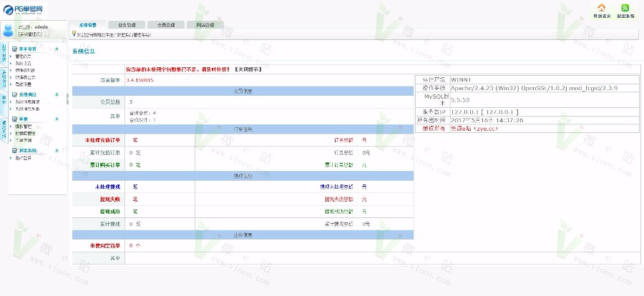Click the green 提现成功 label
This screenshot has width=644, height=296.
[x=110, y=212]
